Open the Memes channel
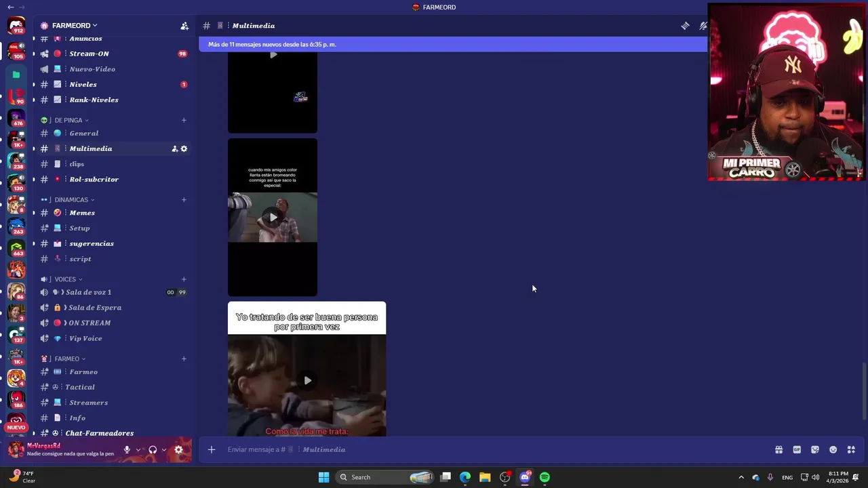The height and width of the screenshot is (488, 868). click(x=113, y=213)
